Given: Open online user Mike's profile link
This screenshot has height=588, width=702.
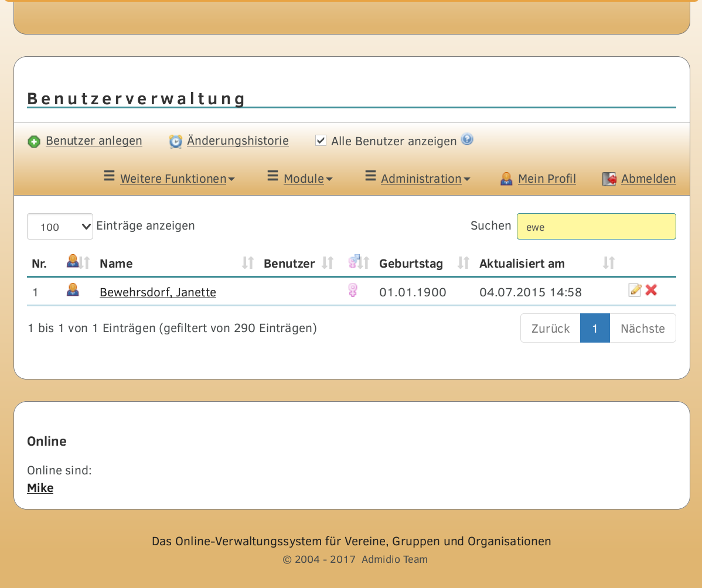Looking at the screenshot, I should point(40,488).
